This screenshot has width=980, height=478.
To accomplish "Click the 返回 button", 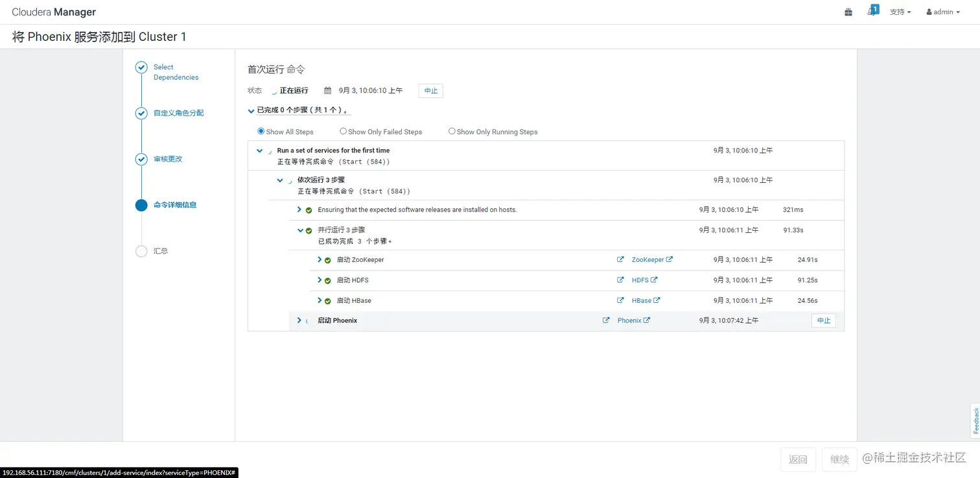I will click(798, 459).
